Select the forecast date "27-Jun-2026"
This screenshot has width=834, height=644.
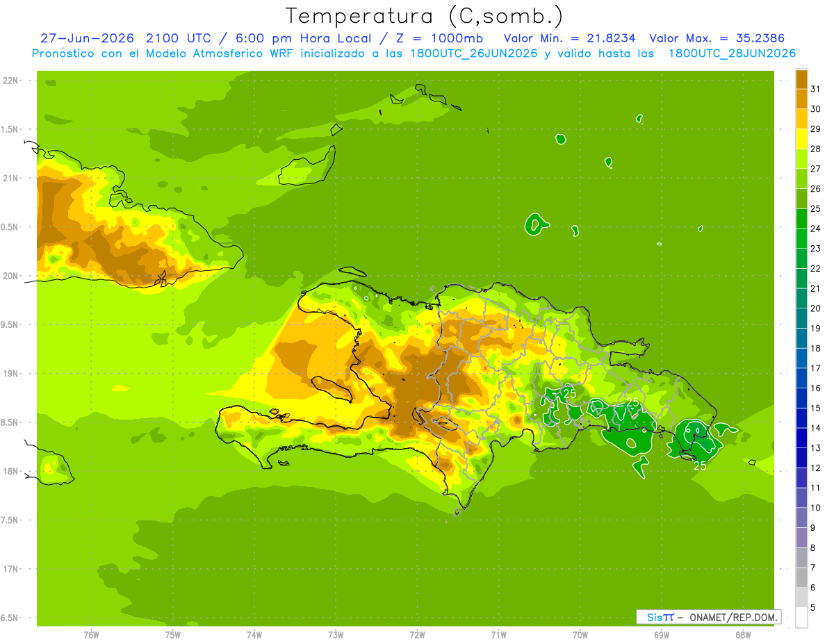[x=86, y=38]
